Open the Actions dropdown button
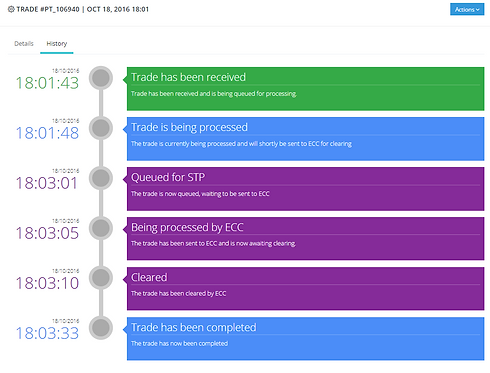The width and height of the screenshot is (490, 373). click(467, 9)
